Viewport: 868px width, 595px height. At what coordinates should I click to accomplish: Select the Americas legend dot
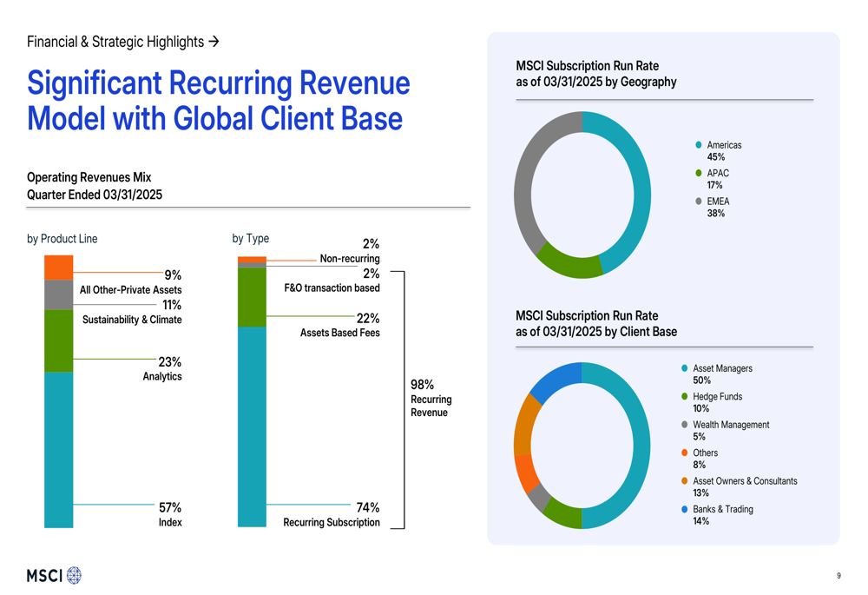click(699, 145)
